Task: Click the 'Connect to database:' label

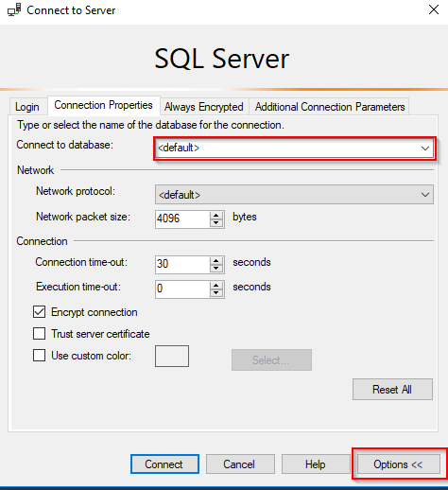Action: [65, 145]
